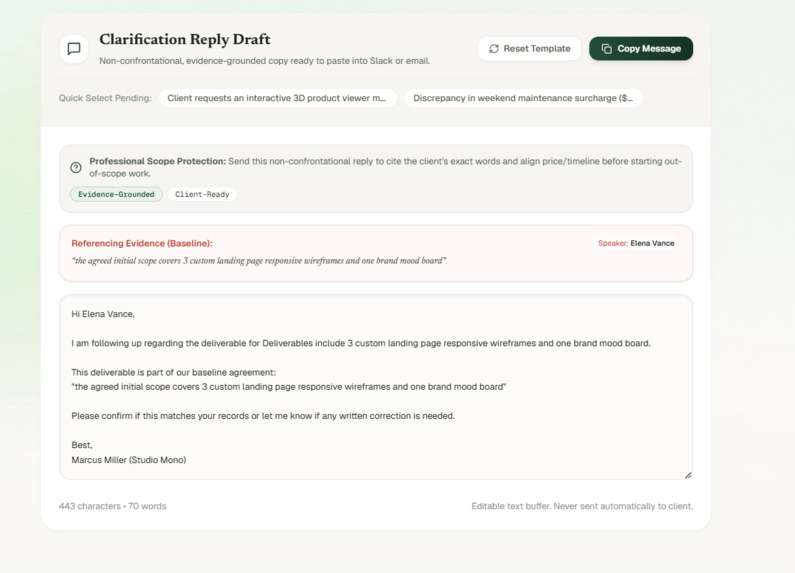
Task: Click the question mark help icon
Action: (76, 167)
